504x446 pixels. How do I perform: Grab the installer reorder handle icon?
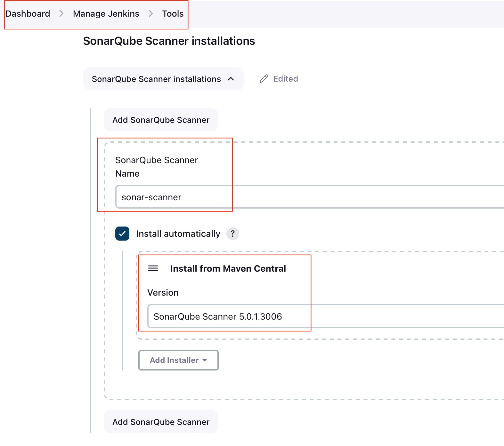[153, 268]
